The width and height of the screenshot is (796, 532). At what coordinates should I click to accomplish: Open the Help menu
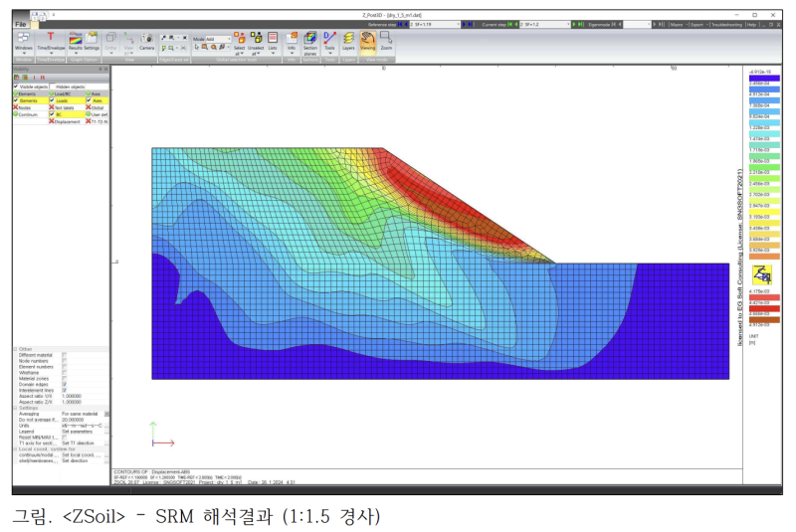point(751,24)
